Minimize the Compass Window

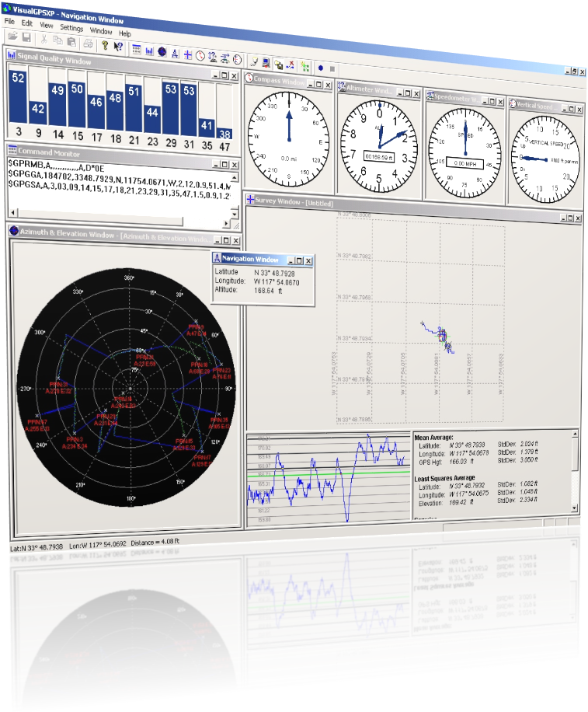tap(311, 84)
